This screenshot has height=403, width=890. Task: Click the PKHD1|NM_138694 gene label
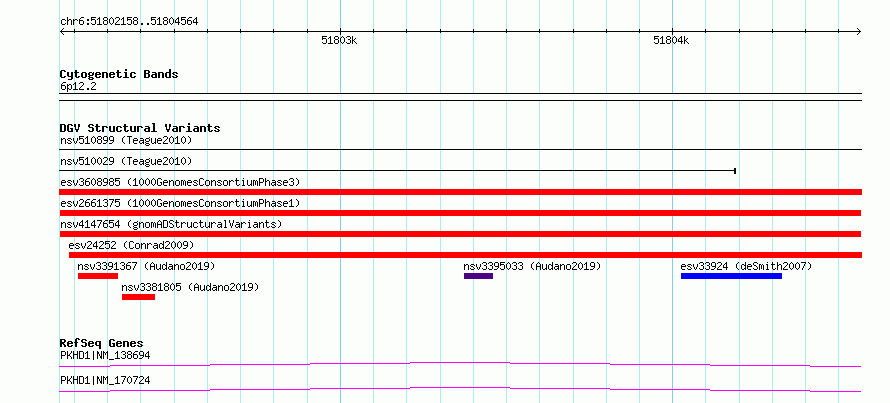click(x=105, y=355)
